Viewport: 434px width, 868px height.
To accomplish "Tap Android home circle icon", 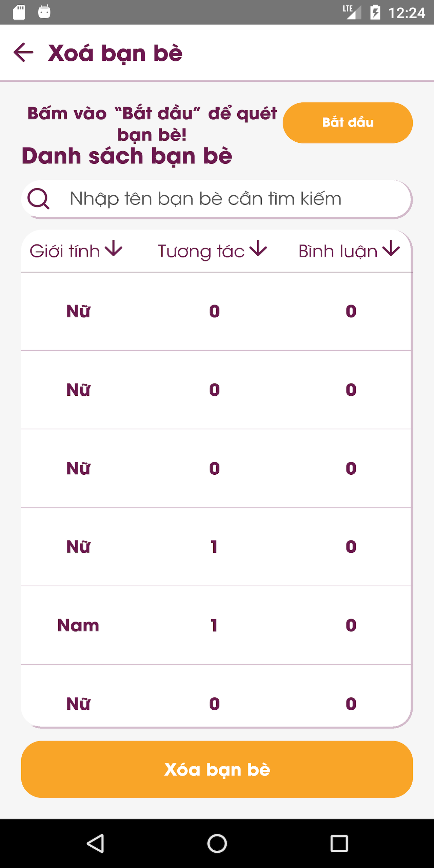I will (217, 843).
